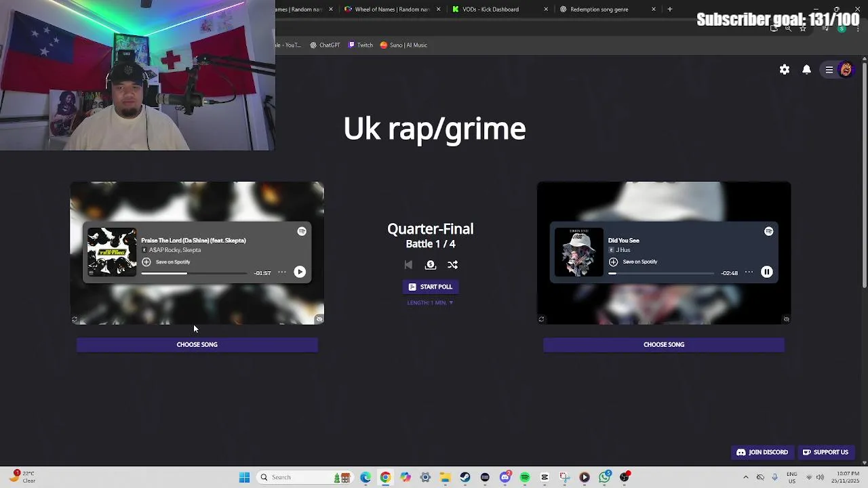868x488 pixels.
Task: Shuffle the battle matchups
Action: 452,265
